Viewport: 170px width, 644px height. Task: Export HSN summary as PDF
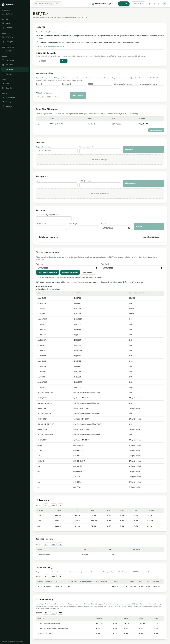[x=61, y=505]
